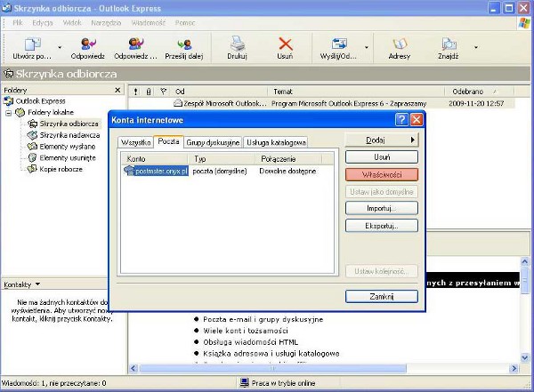Sort by flag column icon
The height and width of the screenshot is (392, 534).
click(x=163, y=92)
